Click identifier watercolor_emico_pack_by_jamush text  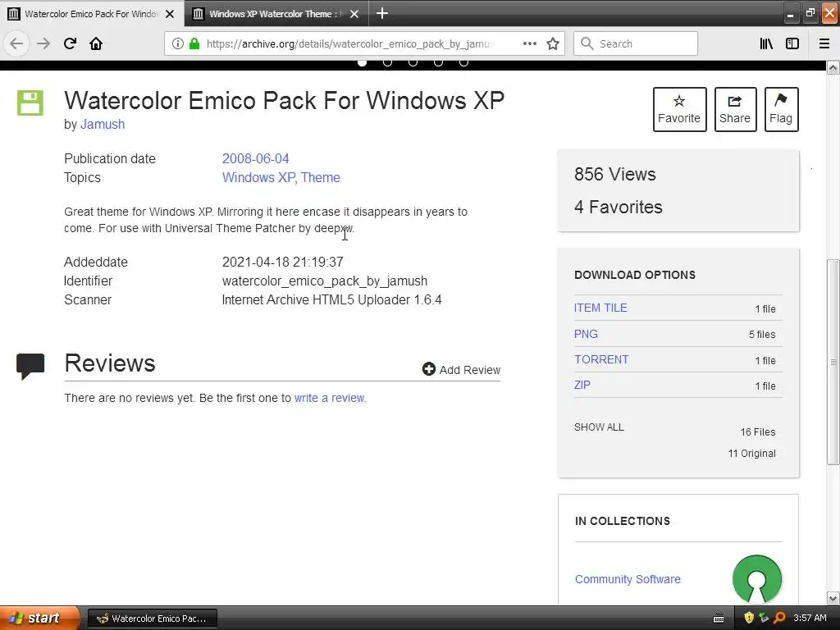(325, 281)
